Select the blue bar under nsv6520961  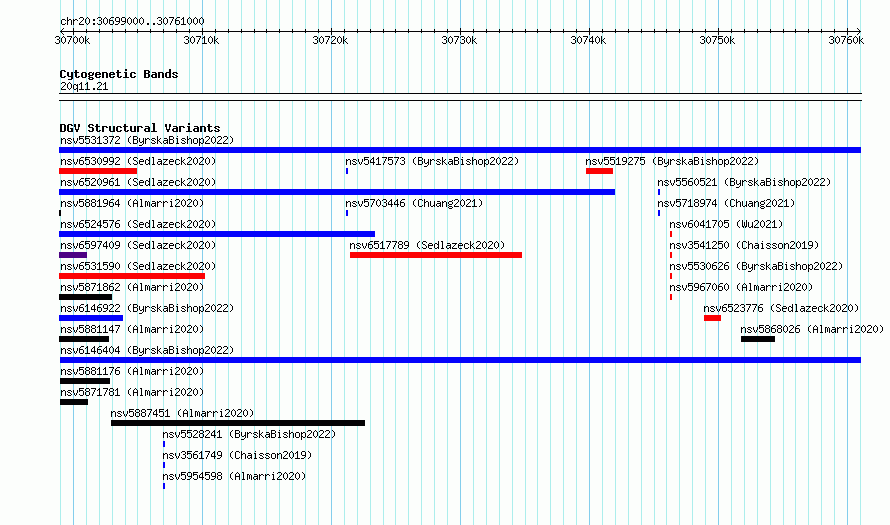click(337, 192)
